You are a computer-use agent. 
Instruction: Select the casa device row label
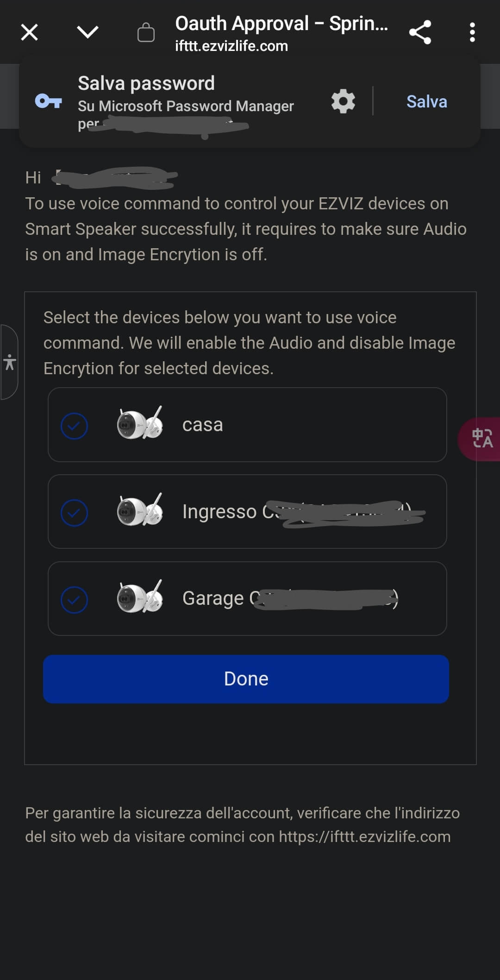(x=203, y=425)
